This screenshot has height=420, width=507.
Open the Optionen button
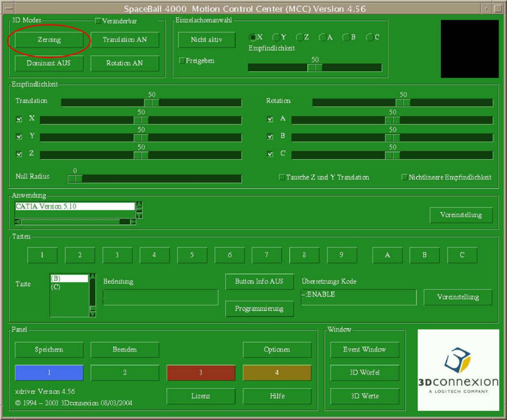click(x=277, y=349)
